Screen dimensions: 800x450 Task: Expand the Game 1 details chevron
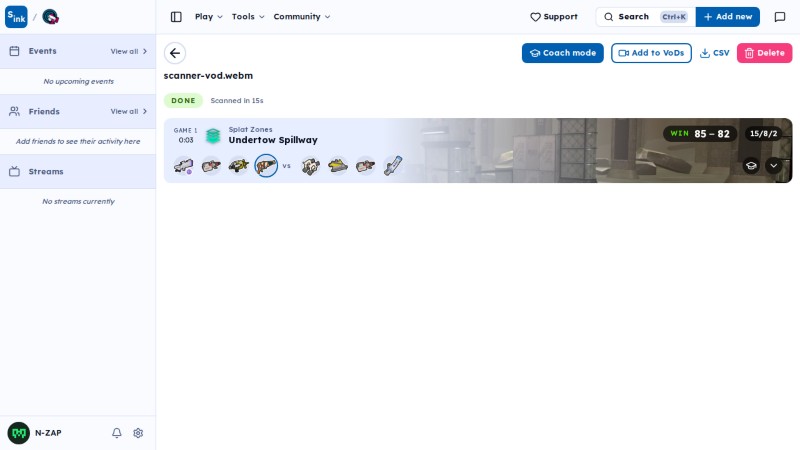coord(773,166)
